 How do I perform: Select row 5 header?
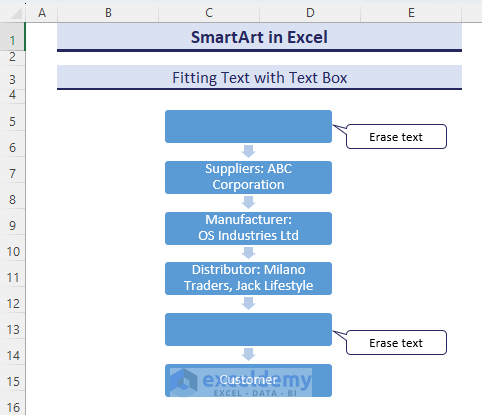click(x=12, y=117)
